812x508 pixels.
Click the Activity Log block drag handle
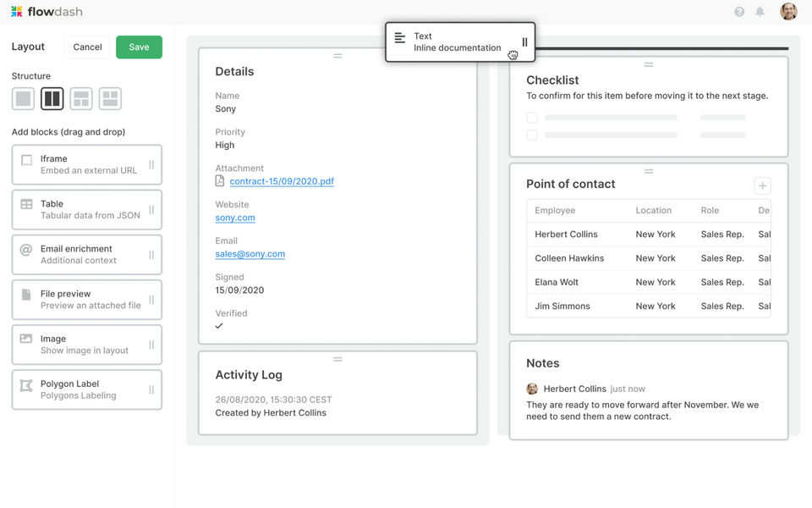(337, 359)
